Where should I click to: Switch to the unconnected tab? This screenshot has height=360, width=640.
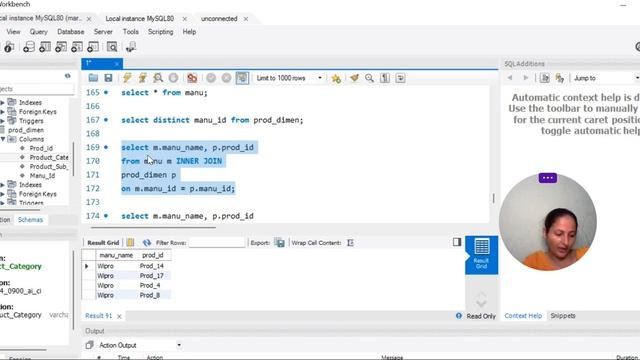pyautogui.click(x=219, y=19)
